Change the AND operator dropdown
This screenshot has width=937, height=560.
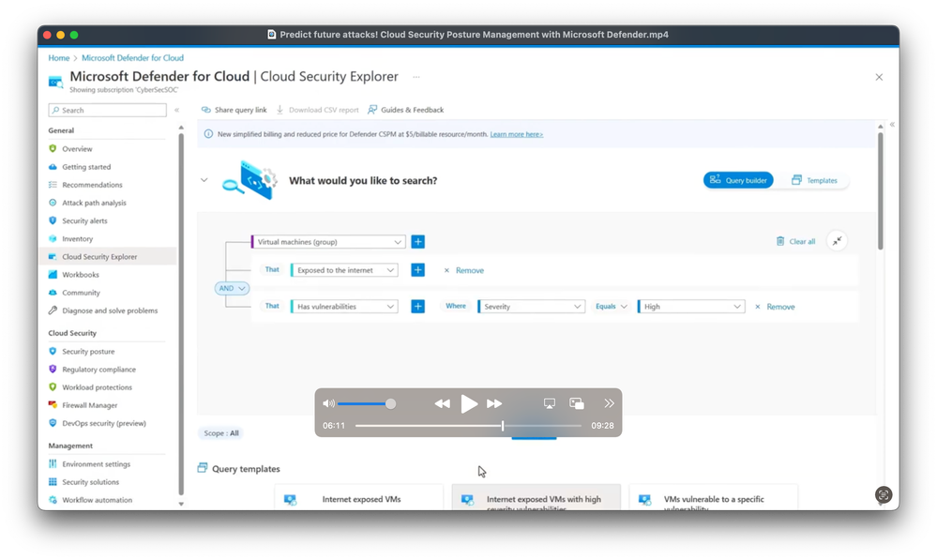(x=232, y=288)
